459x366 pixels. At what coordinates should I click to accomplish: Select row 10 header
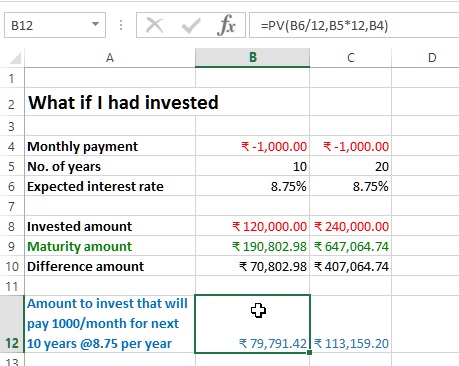click(x=12, y=266)
